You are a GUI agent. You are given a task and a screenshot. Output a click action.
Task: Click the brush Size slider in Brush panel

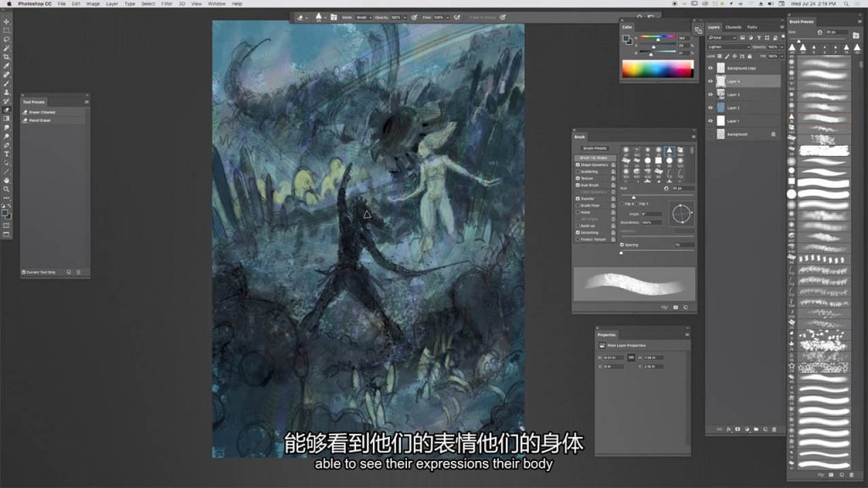(x=657, y=197)
